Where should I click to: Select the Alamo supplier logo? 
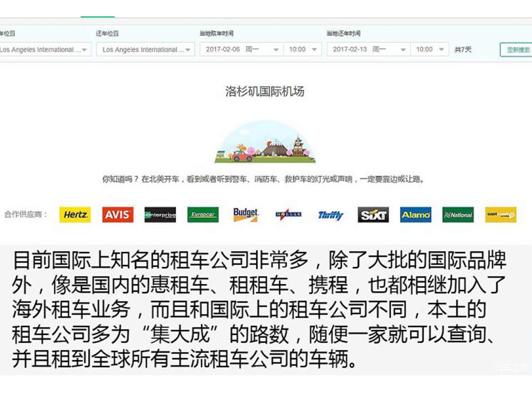(x=416, y=214)
